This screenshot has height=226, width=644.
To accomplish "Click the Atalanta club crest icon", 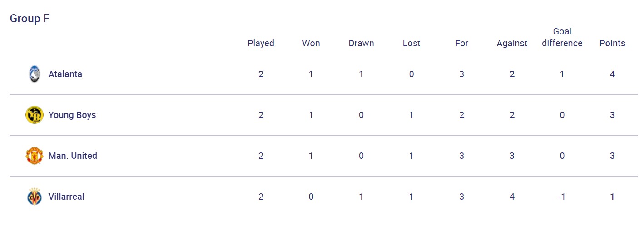I will (x=34, y=74).
